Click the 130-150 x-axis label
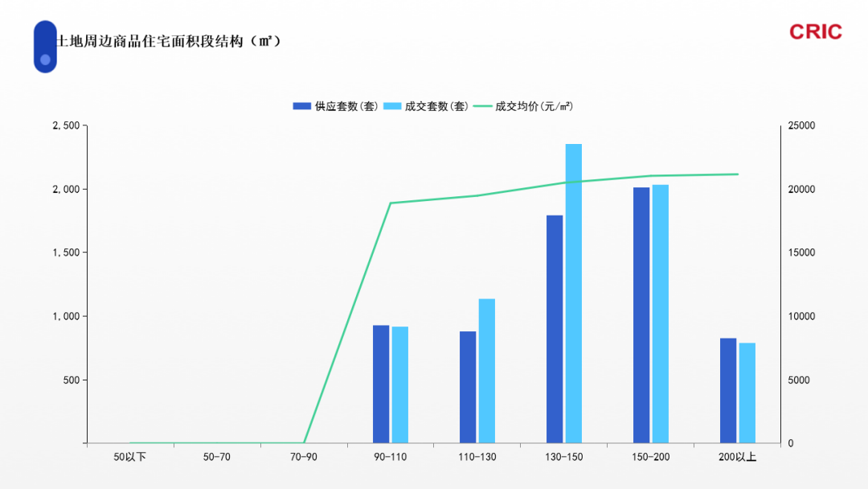Screen dimensions: 868x489 564,457
